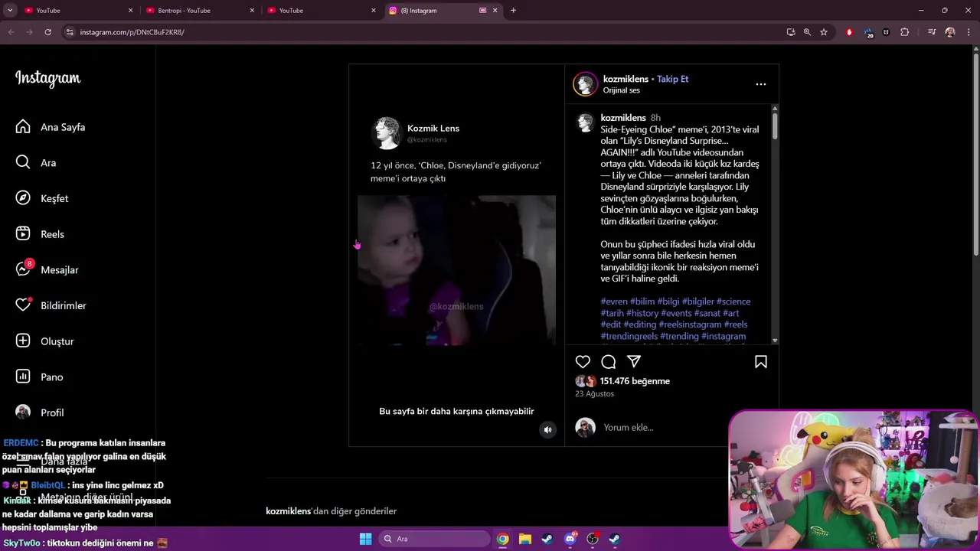Click the Chloe meme video

pos(456,270)
